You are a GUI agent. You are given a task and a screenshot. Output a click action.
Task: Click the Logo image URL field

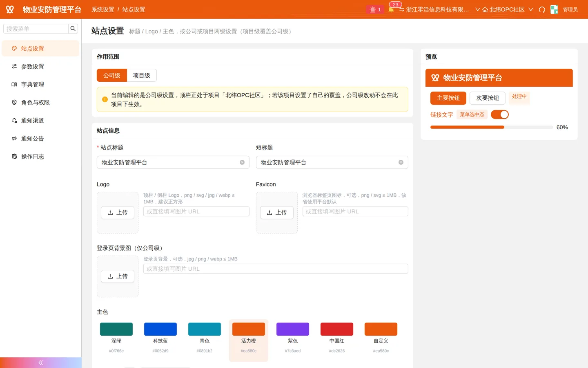[196, 211]
